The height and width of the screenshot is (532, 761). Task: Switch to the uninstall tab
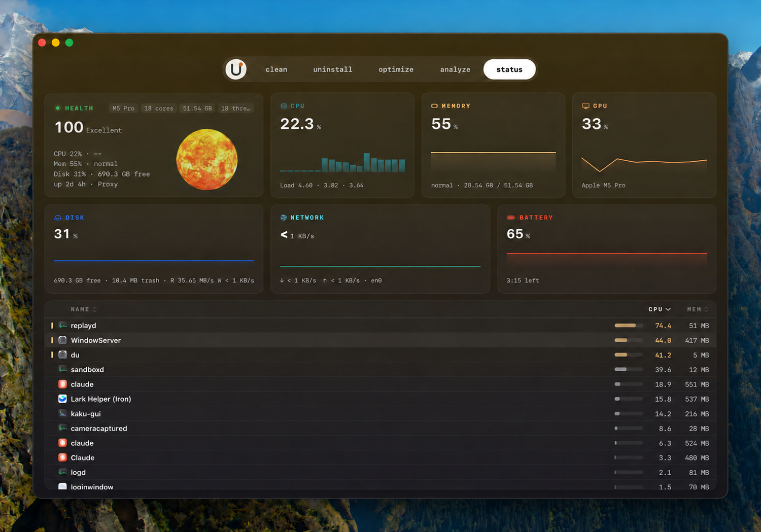tap(333, 69)
